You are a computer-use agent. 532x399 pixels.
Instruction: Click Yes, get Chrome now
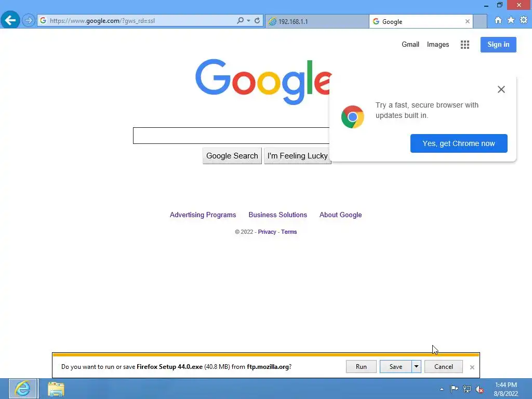(x=459, y=143)
